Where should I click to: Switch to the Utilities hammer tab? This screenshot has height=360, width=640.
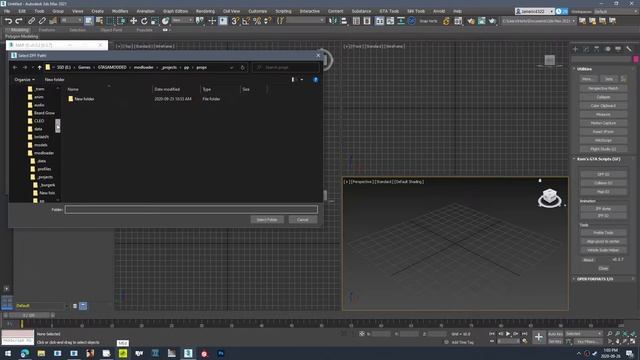click(629, 49)
